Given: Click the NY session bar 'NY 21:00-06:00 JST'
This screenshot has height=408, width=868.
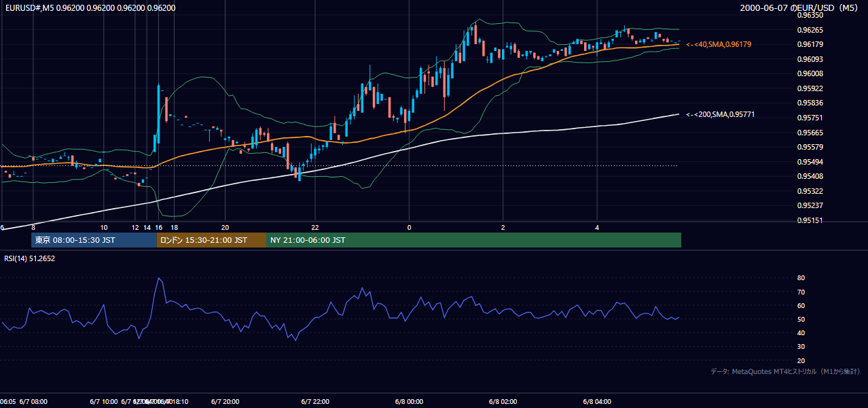Looking at the screenshot, I should pyautogui.click(x=473, y=240).
